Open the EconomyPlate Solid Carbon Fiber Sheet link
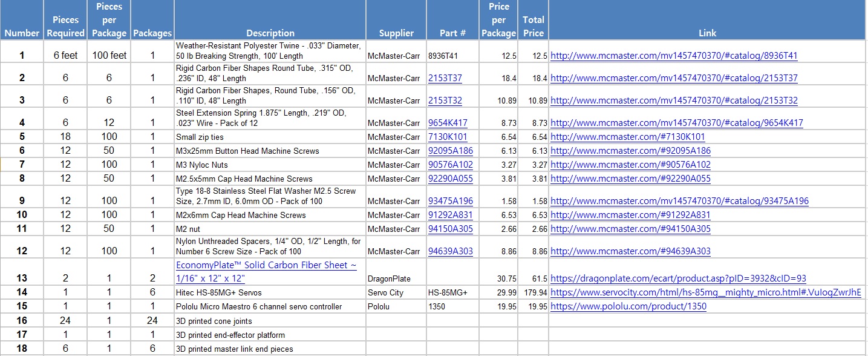Screen dimensions: 868x356 tap(266, 272)
